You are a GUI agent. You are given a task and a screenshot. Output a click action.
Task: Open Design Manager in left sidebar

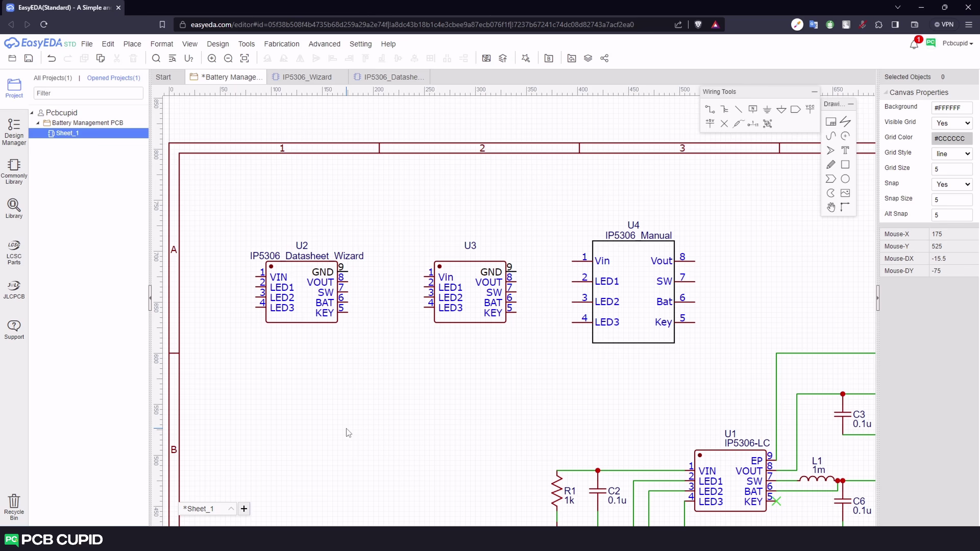click(x=14, y=132)
